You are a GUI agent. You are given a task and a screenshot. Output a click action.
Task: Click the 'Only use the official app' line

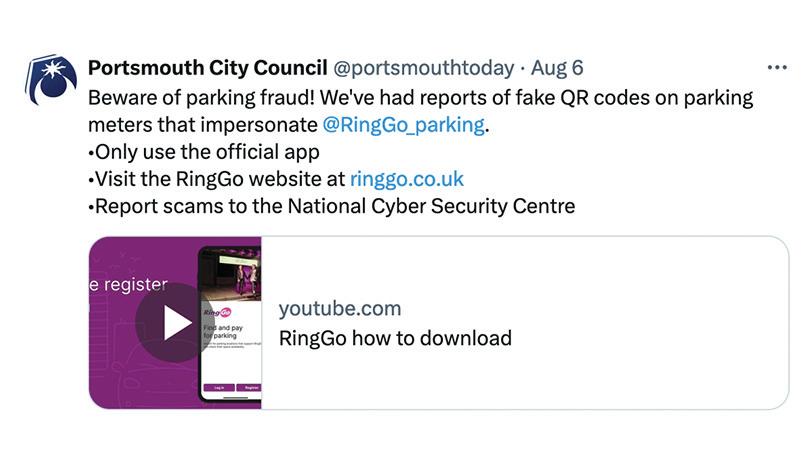tap(204, 152)
